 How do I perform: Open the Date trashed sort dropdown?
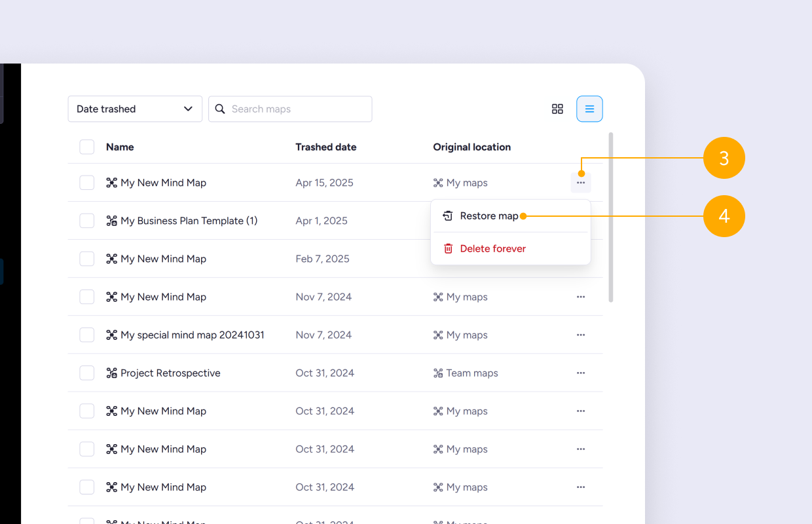[x=135, y=109]
